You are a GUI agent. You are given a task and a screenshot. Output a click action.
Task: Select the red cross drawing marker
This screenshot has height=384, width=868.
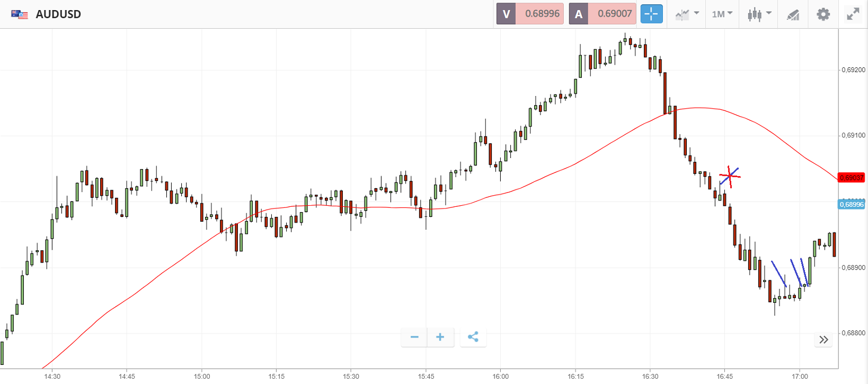coord(730,176)
